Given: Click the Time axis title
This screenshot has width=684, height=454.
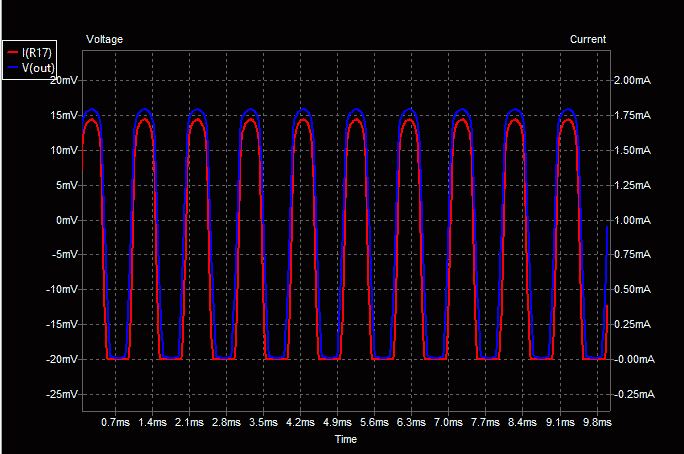Looking at the screenshot, I should coord(345,439).
